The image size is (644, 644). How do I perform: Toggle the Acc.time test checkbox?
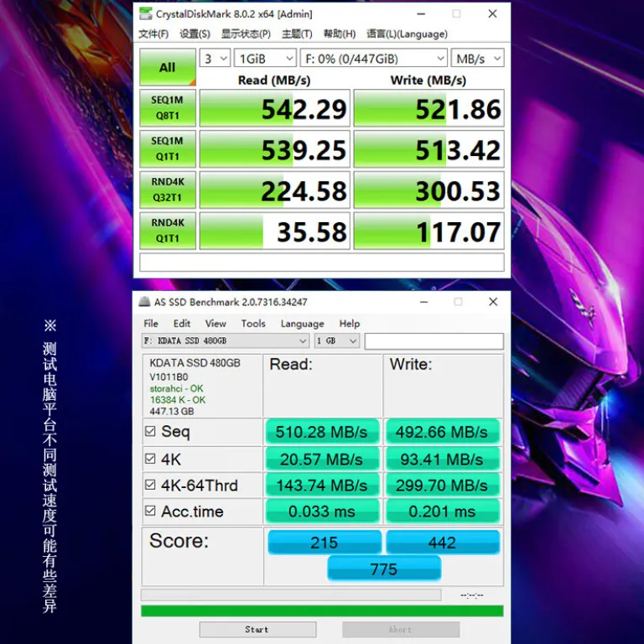click(x=150, y=512)
